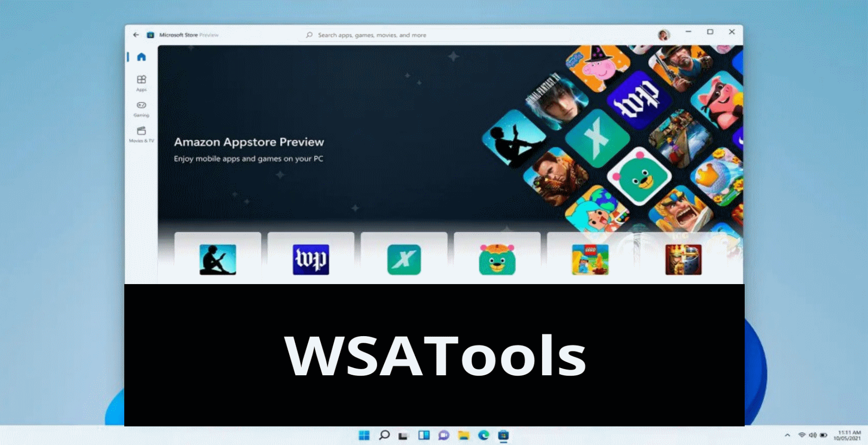Click the Peppa Pig icon in banner

point(598,68)
